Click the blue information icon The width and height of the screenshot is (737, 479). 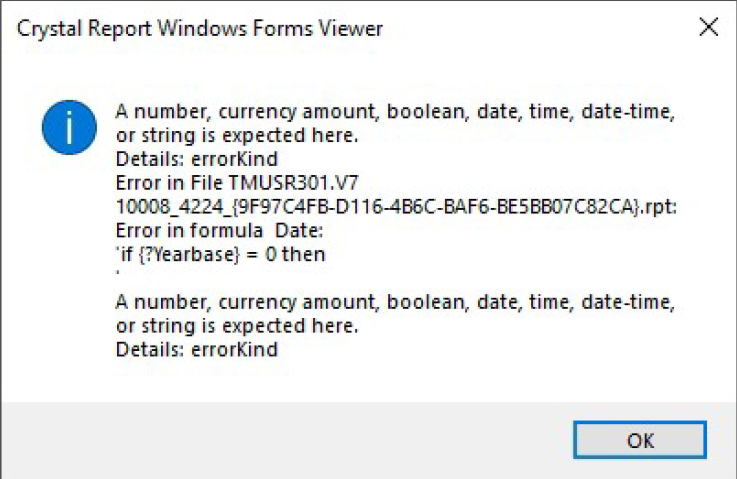point(69,127)
